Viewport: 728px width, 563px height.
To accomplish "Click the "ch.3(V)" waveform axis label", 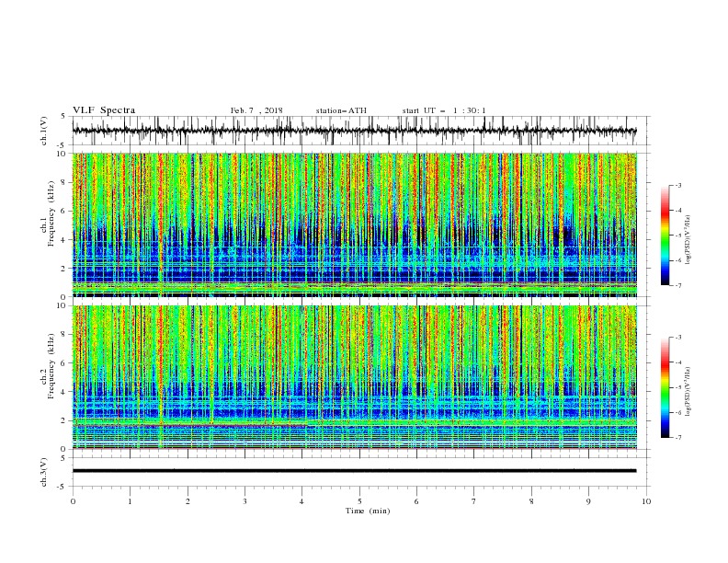I will pos(44,472).
